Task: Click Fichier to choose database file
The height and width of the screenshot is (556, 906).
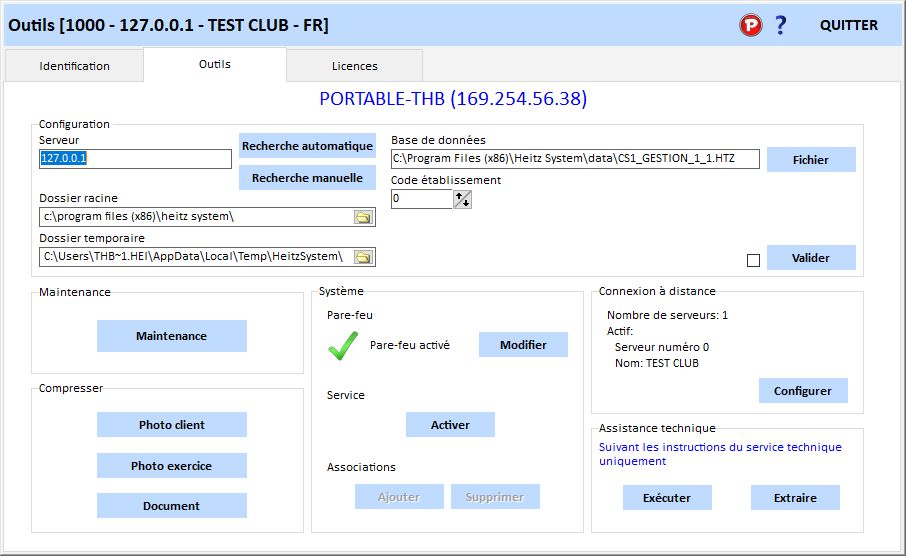Action: (x=811, y=160)
